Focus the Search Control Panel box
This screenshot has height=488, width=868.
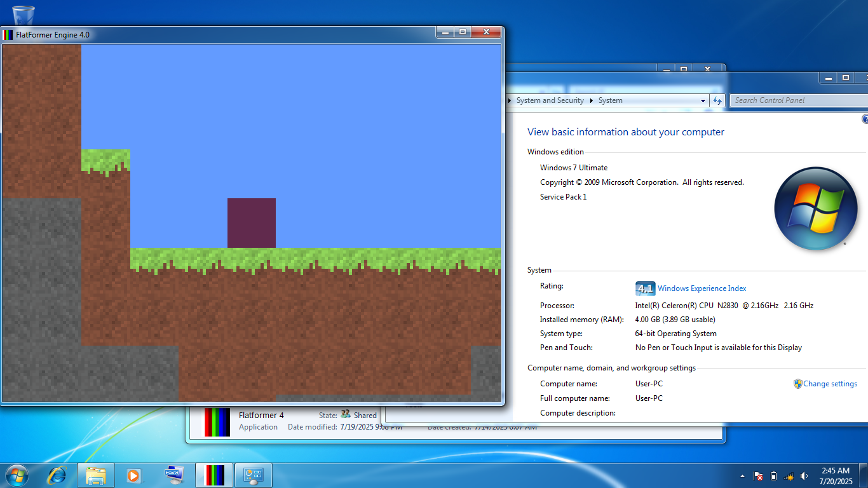tap(799, 100)
